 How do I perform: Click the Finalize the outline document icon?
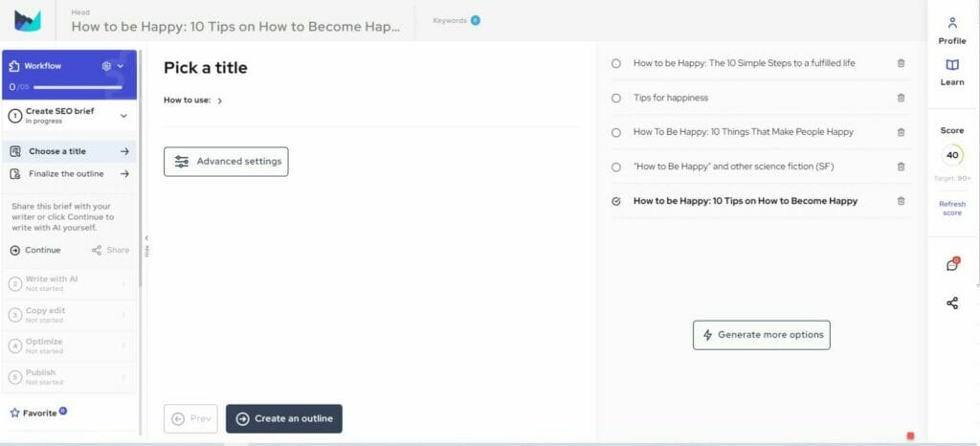coord(15,173)
